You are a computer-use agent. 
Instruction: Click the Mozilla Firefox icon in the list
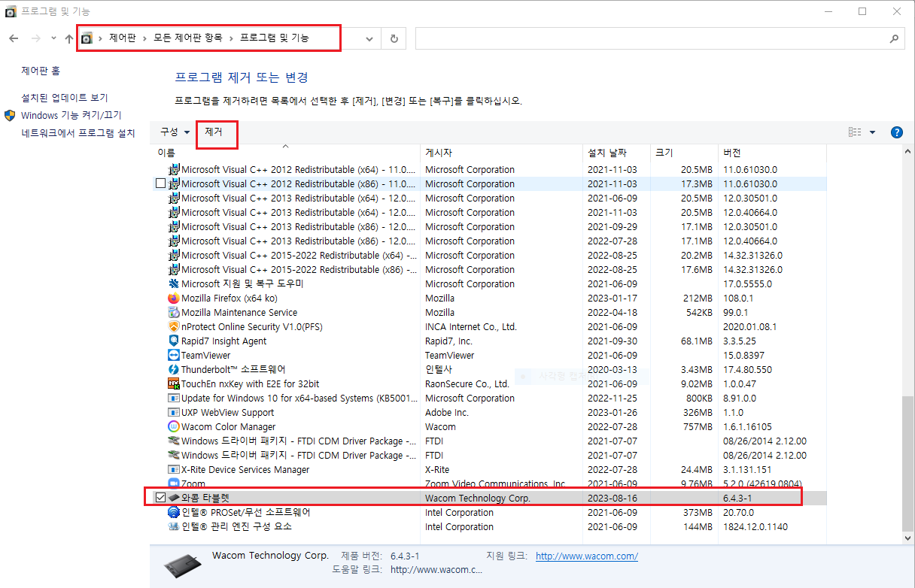tap(174, 298)
